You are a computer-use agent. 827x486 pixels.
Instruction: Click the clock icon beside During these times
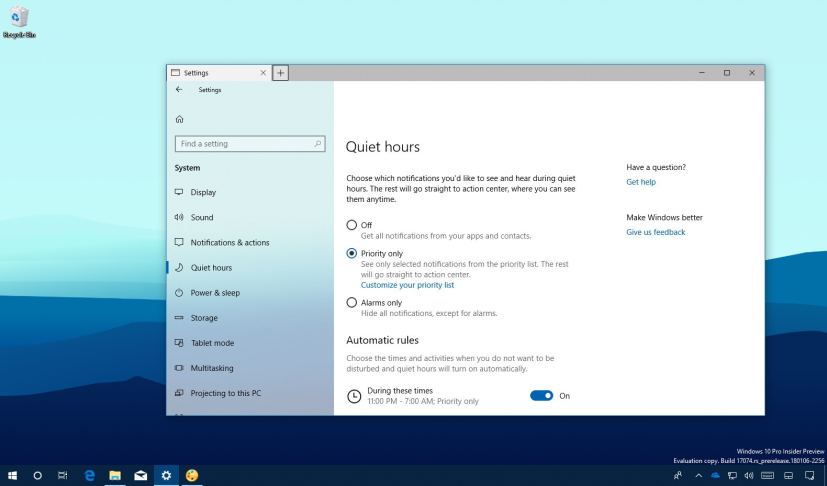[354, 396]
